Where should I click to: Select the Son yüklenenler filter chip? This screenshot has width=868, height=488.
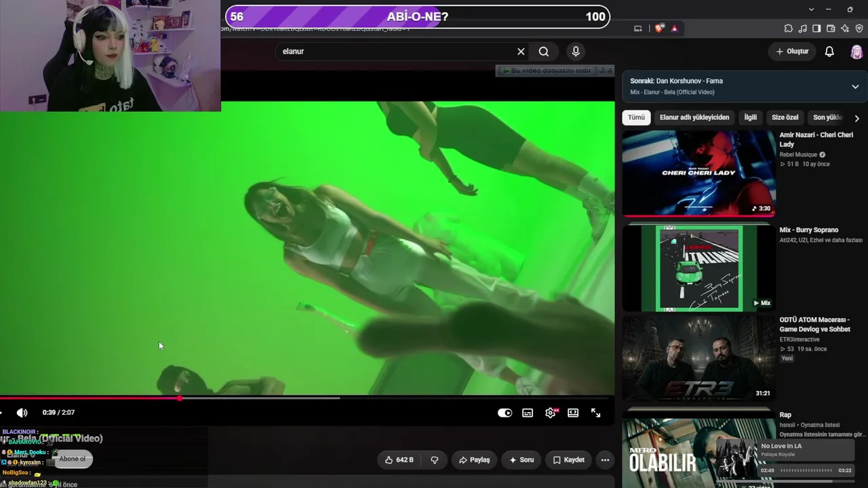827,117
